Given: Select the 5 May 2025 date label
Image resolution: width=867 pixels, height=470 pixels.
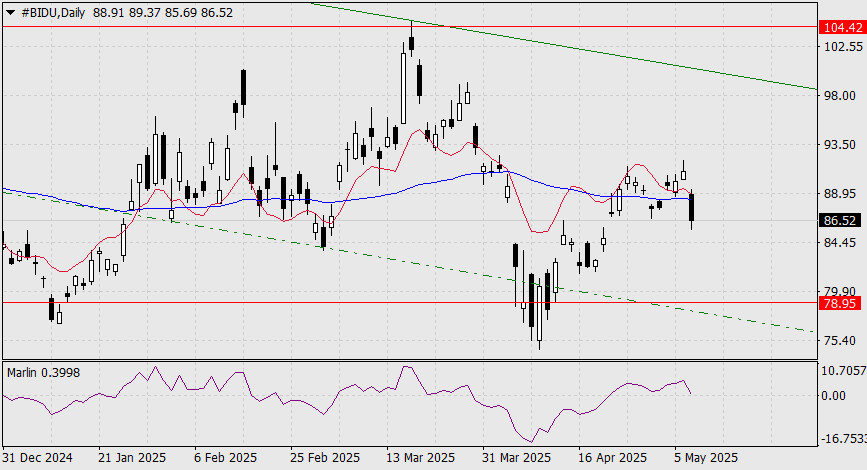Looking at the screenshot, I should point(706,458).
